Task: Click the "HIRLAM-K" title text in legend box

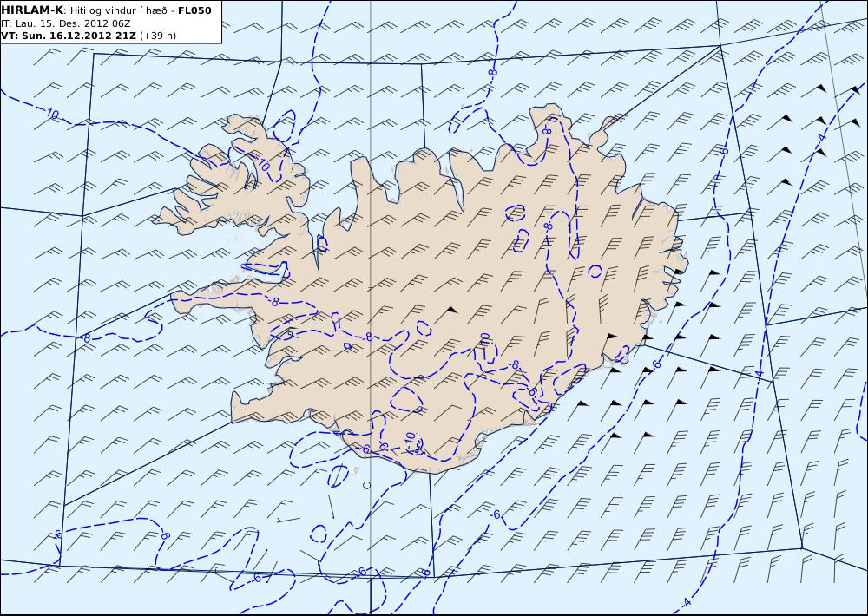Action: [x=31, y=10]
